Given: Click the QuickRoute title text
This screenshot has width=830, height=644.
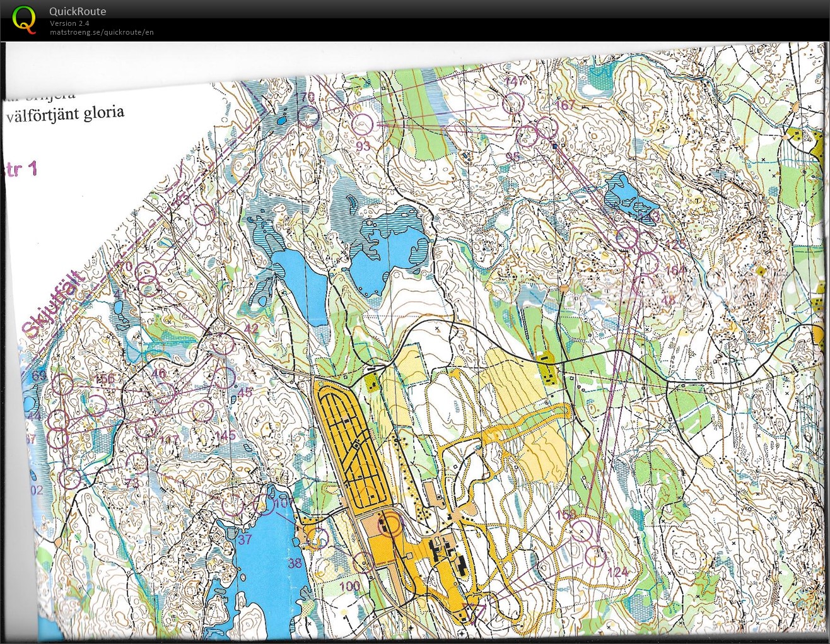Looking at the screenshot, I should (78, 11).
